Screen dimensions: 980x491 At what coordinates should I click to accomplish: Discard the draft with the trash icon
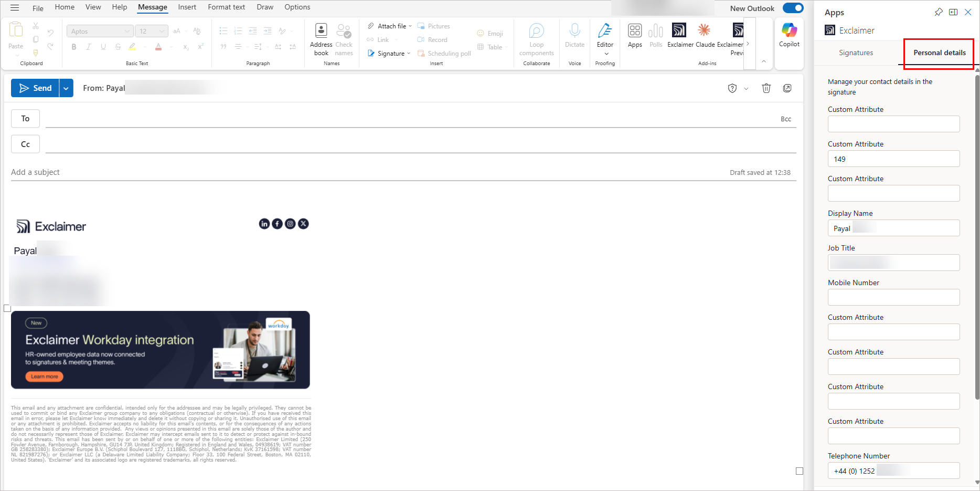point(766,88)
